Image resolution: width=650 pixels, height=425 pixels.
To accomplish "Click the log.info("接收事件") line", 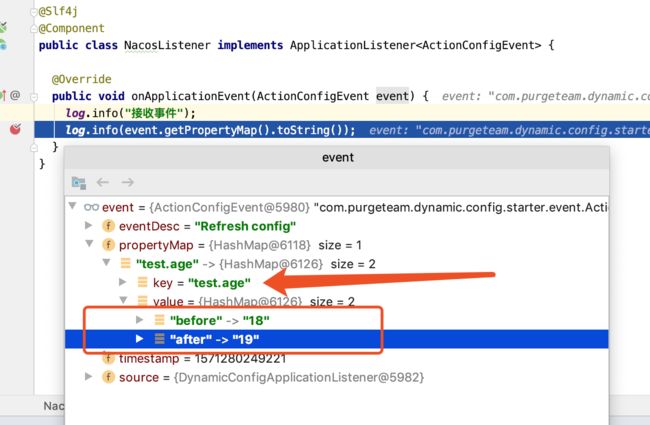I will coord(130,113).
